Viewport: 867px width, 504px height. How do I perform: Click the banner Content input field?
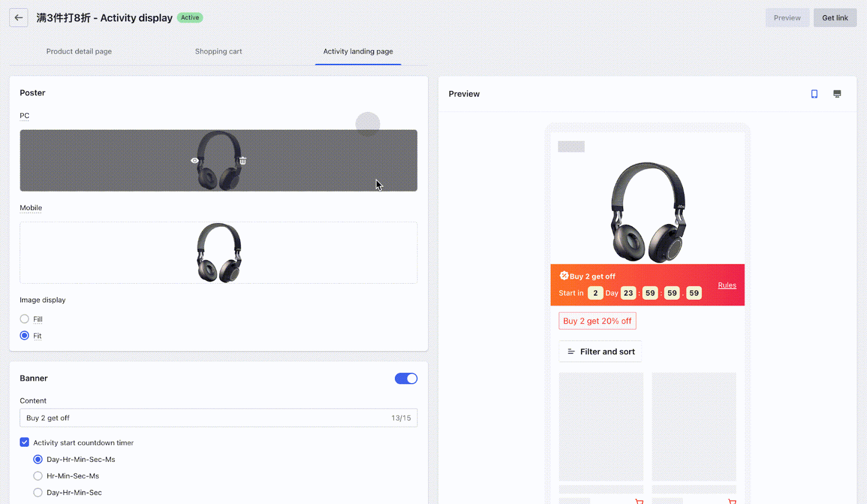(218, 418)
